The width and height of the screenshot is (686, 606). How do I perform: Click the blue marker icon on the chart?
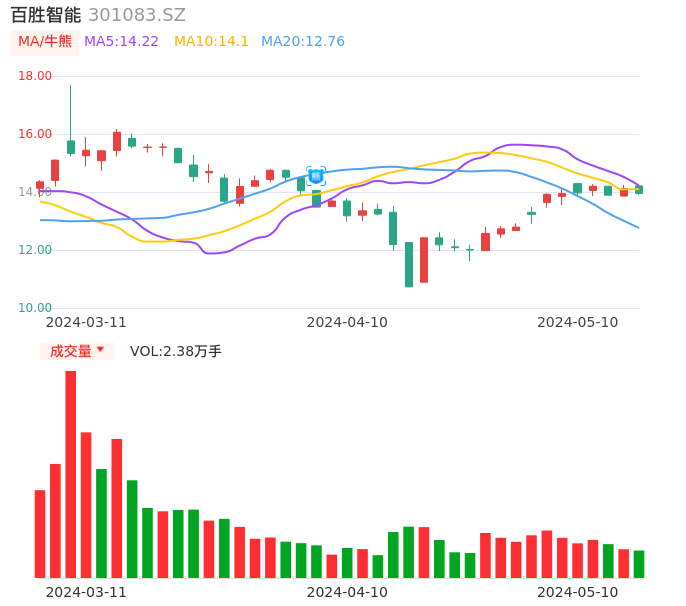pos(316,175)
